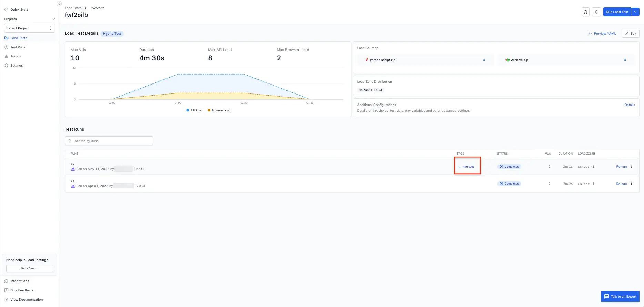644x307 pixels.
Task: Open the run #1 row title
Action: (73, 181)
